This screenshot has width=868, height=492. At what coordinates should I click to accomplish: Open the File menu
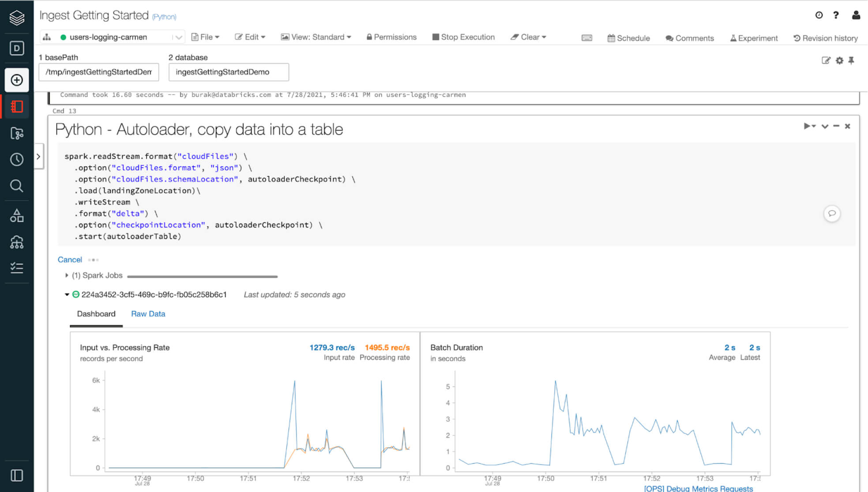205,37
